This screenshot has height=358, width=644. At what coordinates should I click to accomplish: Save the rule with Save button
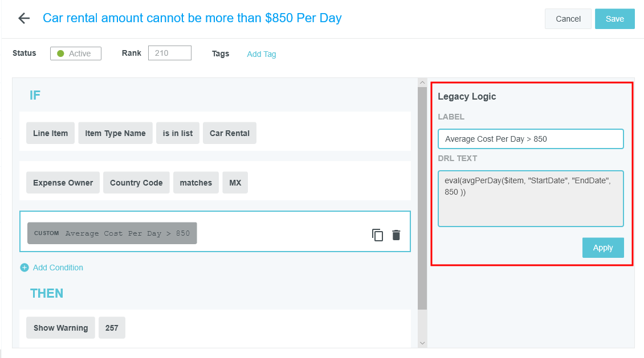pos(614,19)
